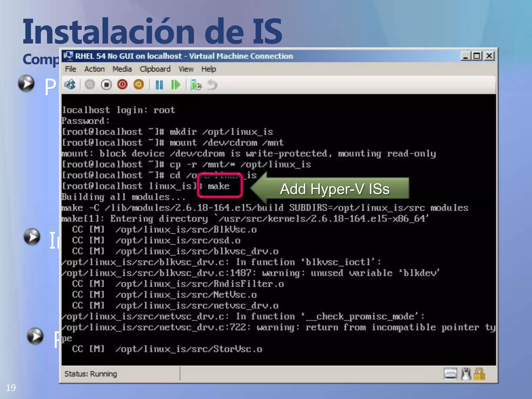The image size is (532, 399).
Task: Click the 'unused variable blkdev' warning line
Action: pos(250,273)
